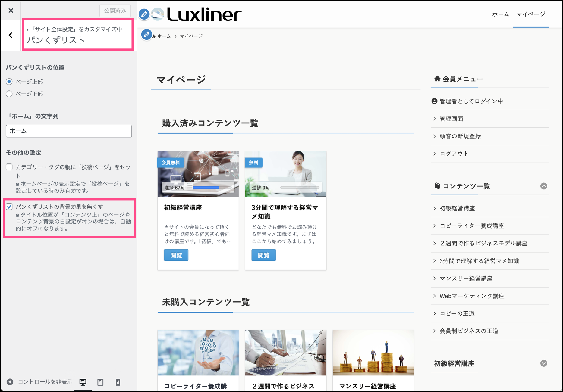563x392 pixels.
Task: Enable the カテゴリー・タグの親に投稿ページ checkbox
Action: pos(9,167)
